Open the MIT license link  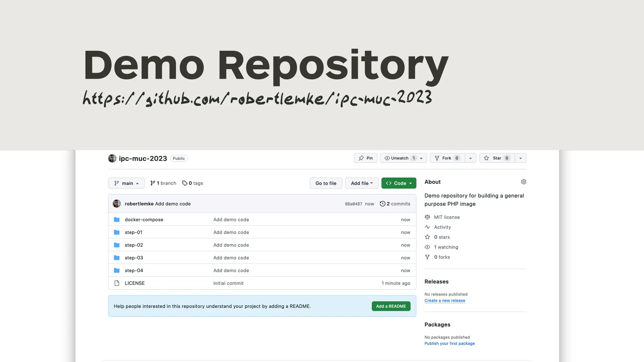(447, 217)
